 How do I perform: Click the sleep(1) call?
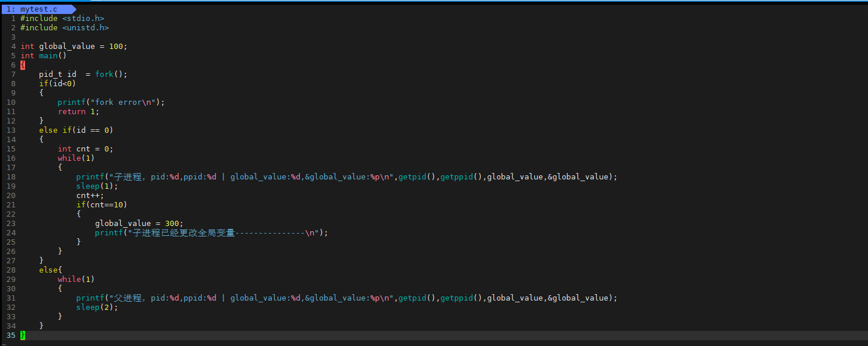pos(97,186)
